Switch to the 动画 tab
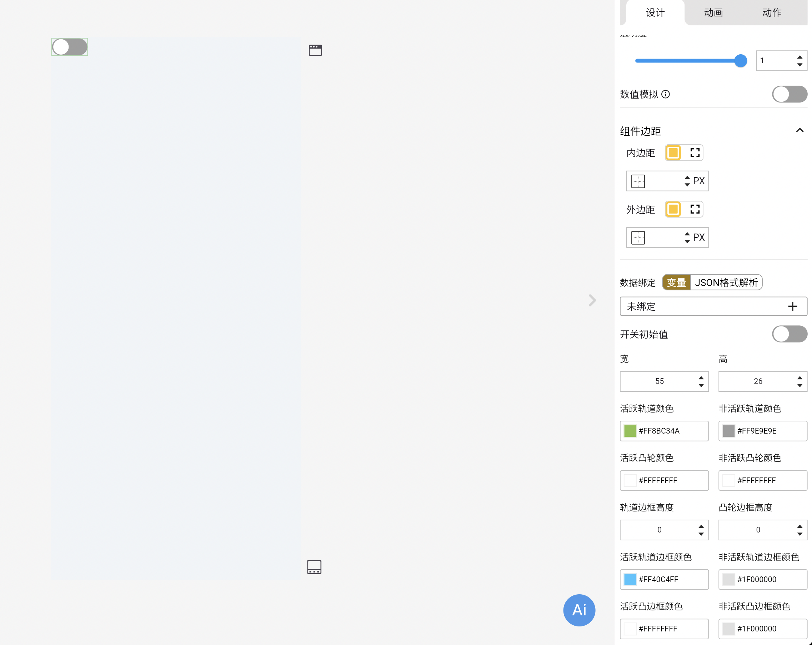Screen dimensions: 812x645 coord(713,13)
